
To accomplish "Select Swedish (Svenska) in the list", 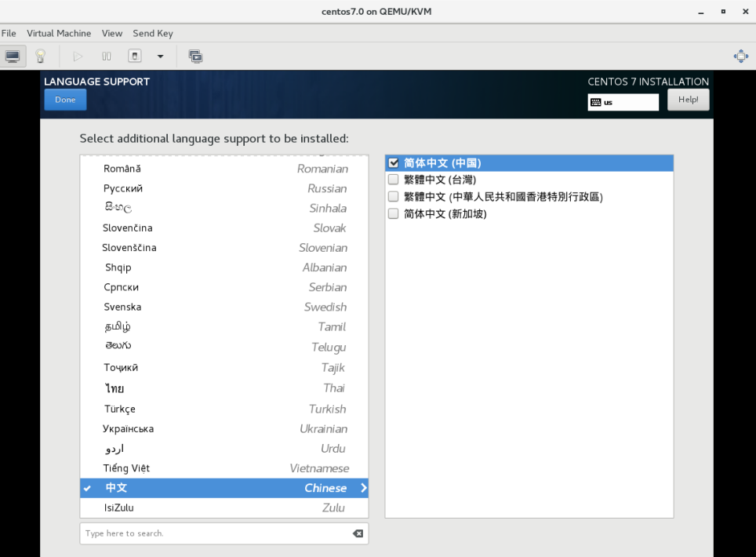I will [x=224, y=308].
